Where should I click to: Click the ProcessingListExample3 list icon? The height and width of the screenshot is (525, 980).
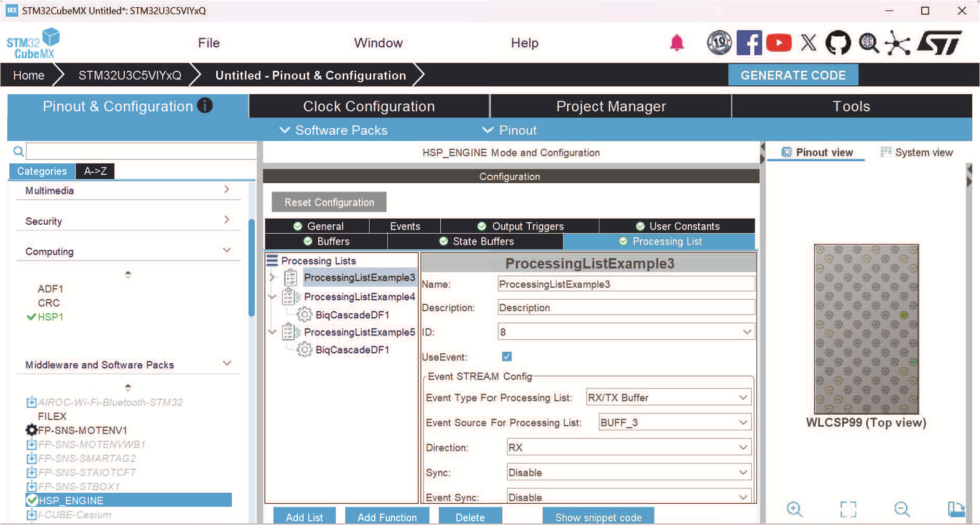coord(291,277)
